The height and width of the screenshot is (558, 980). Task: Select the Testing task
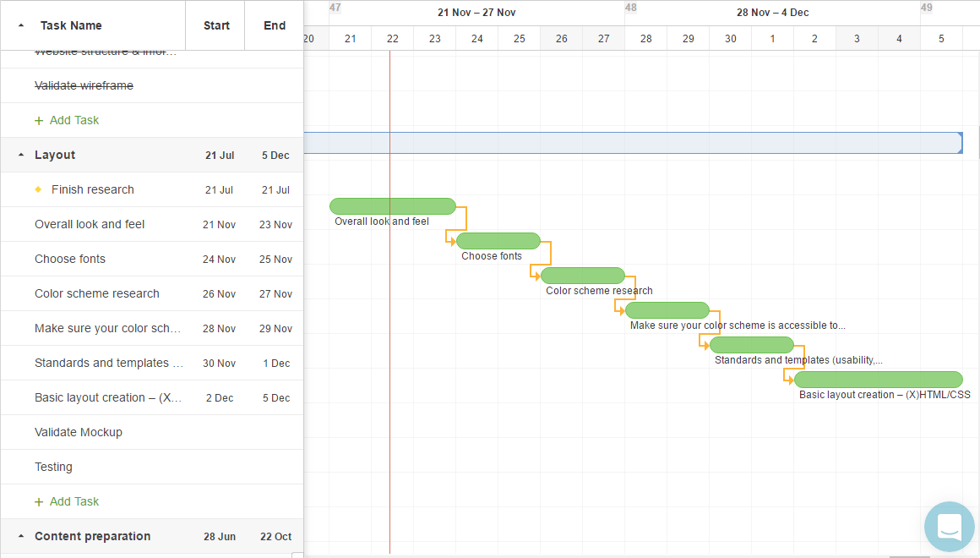point(53,467)
